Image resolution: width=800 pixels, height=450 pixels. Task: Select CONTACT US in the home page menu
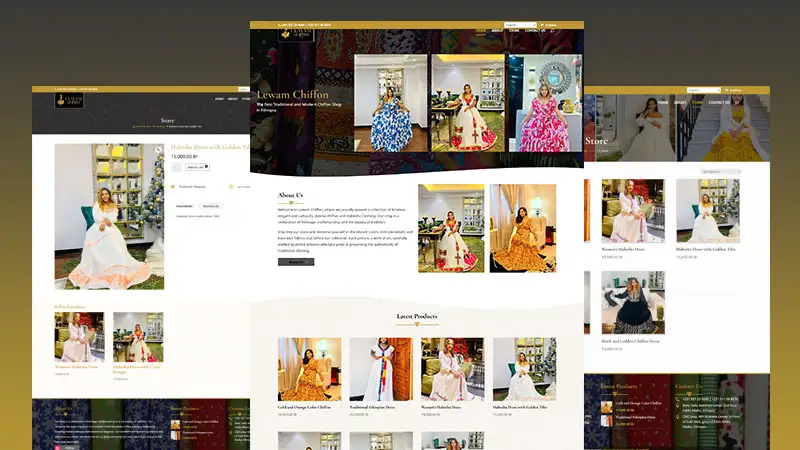(x=535, y=31)
